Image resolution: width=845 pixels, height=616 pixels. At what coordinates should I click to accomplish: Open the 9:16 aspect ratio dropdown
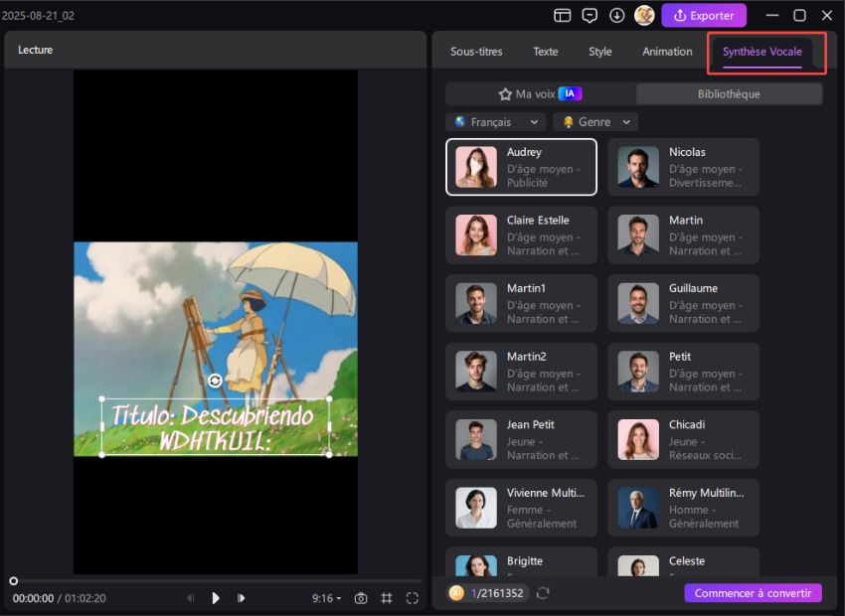click(325, 596)
